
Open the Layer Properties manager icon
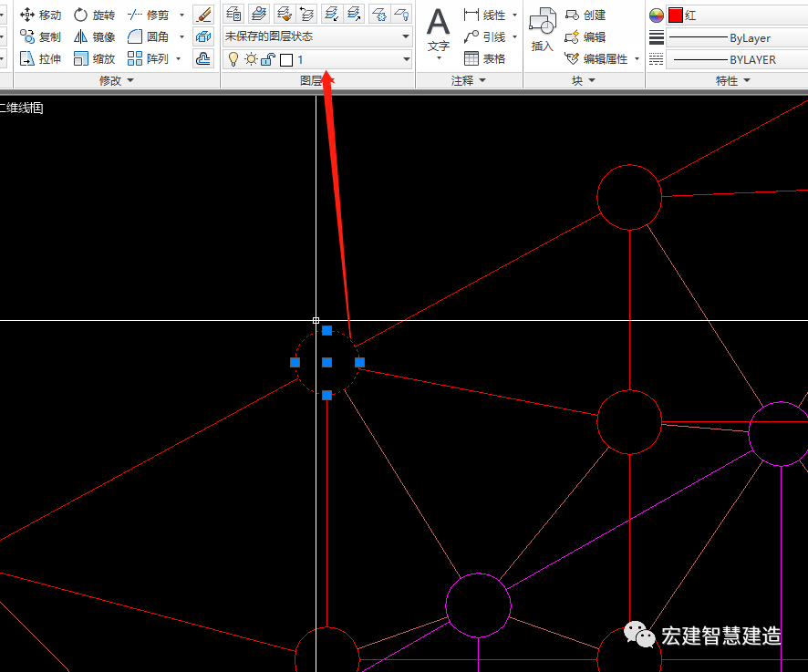(234, 14)
